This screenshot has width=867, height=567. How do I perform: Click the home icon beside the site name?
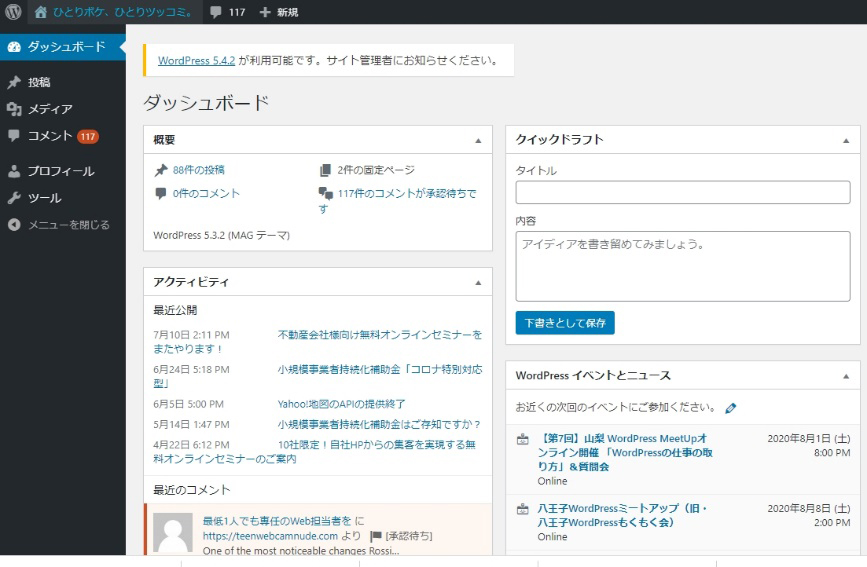point(40,12)
